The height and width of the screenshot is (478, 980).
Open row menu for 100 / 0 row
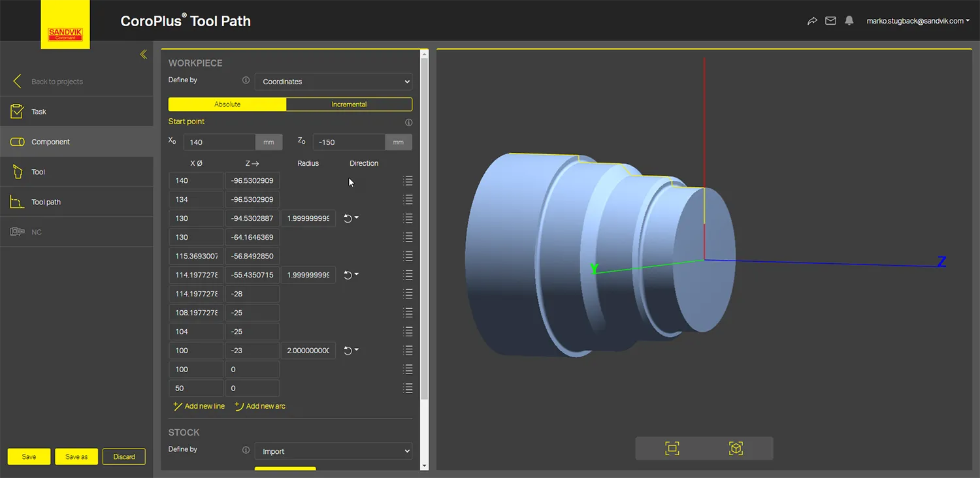tap(408, 370)
